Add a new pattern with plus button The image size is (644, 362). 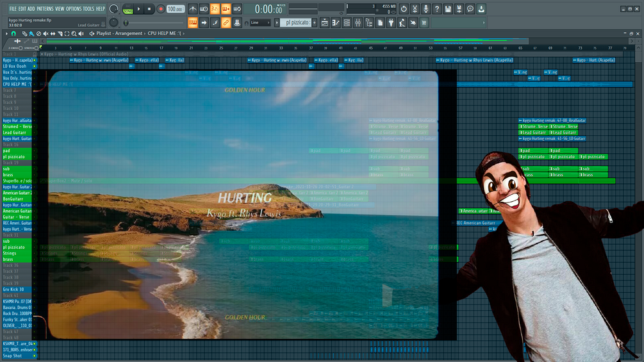[315, 22]
